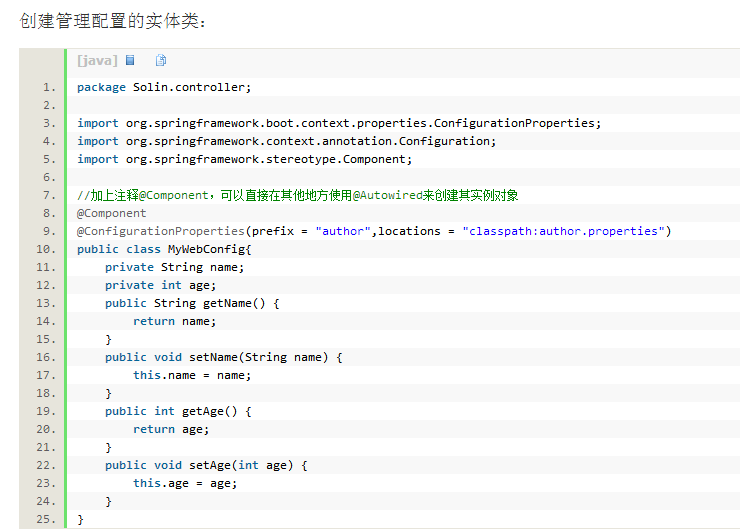Screen dimensions: 740x531
Task: Click 'private String name;' line
Action: [175, 267]
